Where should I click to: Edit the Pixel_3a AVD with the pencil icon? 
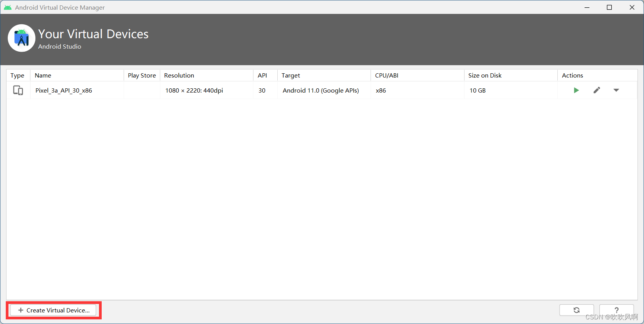pos(597,90)
